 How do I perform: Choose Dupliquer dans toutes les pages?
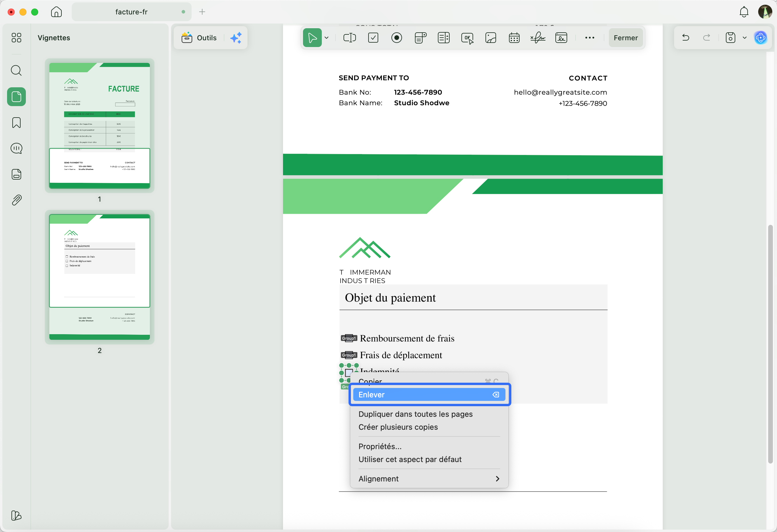click(429, 414)
